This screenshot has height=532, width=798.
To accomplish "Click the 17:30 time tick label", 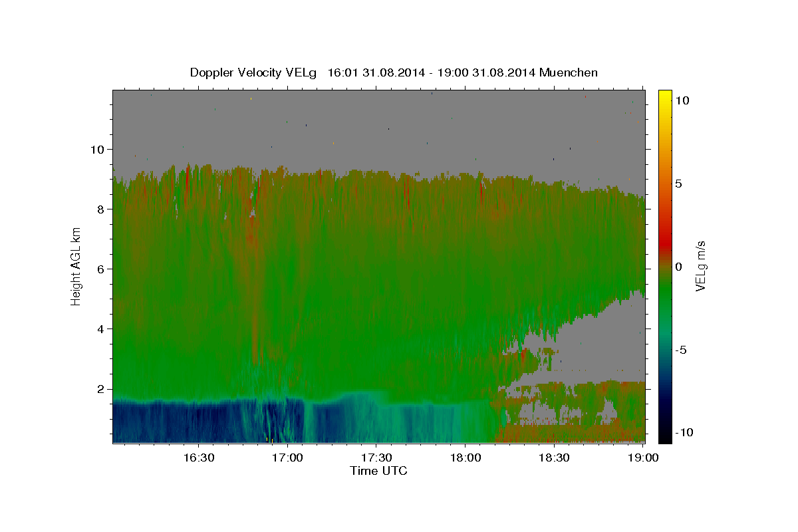I will click(376, 458).
